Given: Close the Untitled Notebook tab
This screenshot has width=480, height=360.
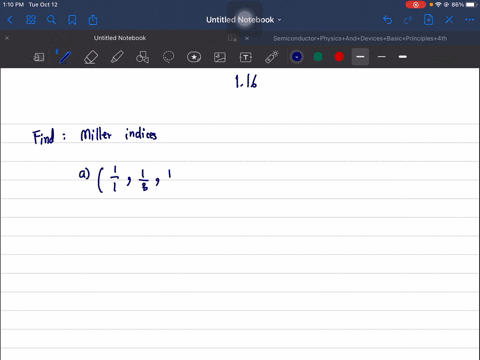Looking at the screenshot, I should [x=7, y=38].
